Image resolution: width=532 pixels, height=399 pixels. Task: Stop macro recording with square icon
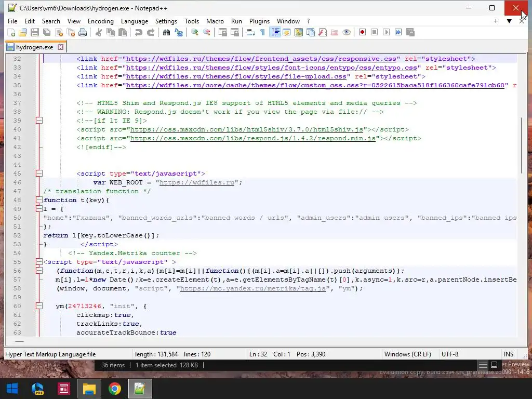coord(374,32)
